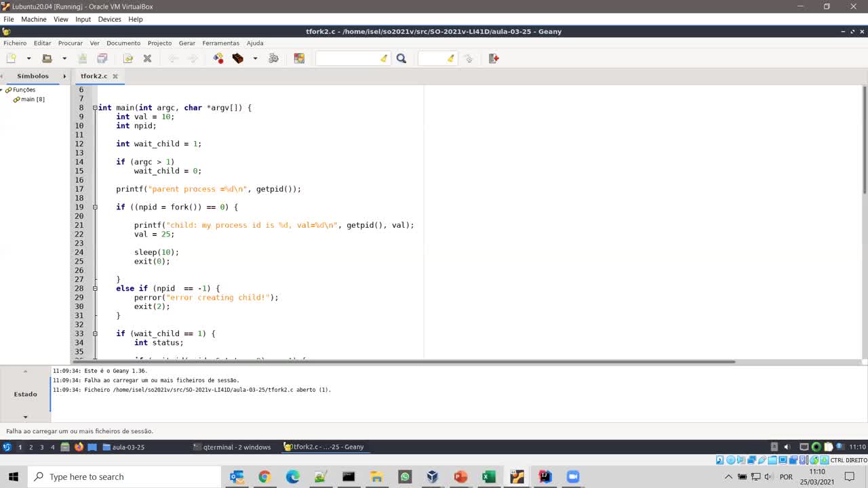868x488 pixels.
Task: Switch to workspace 2 in Lubuntu panel
Action: coord(31,447)
